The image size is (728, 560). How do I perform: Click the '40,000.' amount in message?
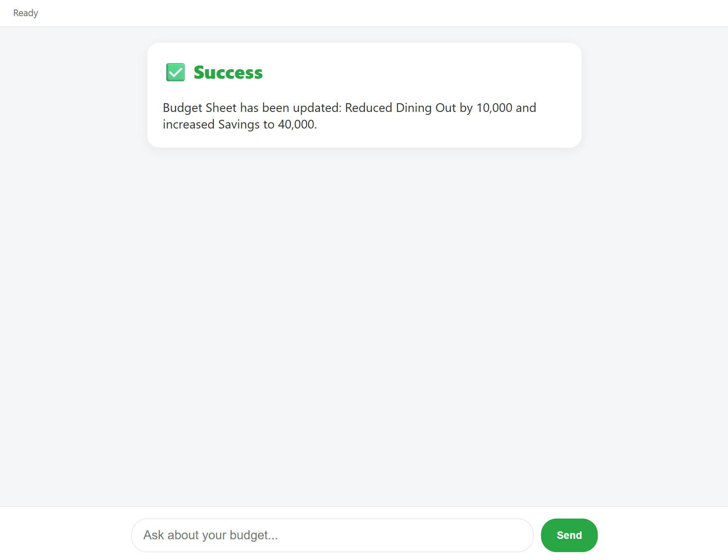tap(297, 124)
